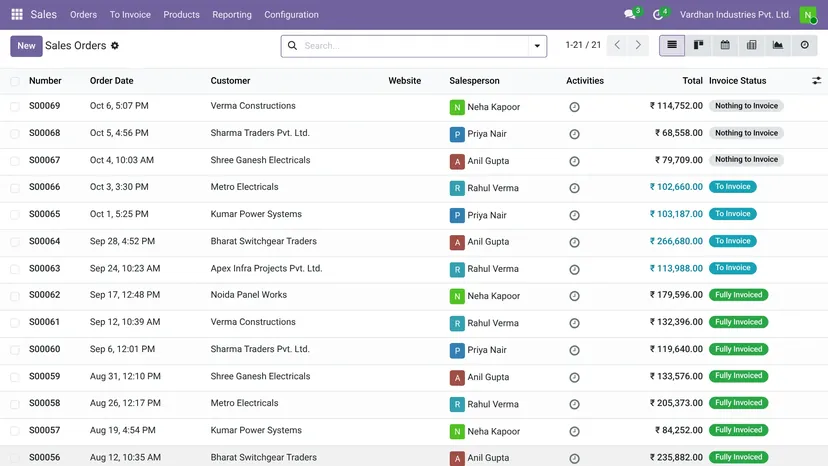Switch to activity view

tap(804, 45)
